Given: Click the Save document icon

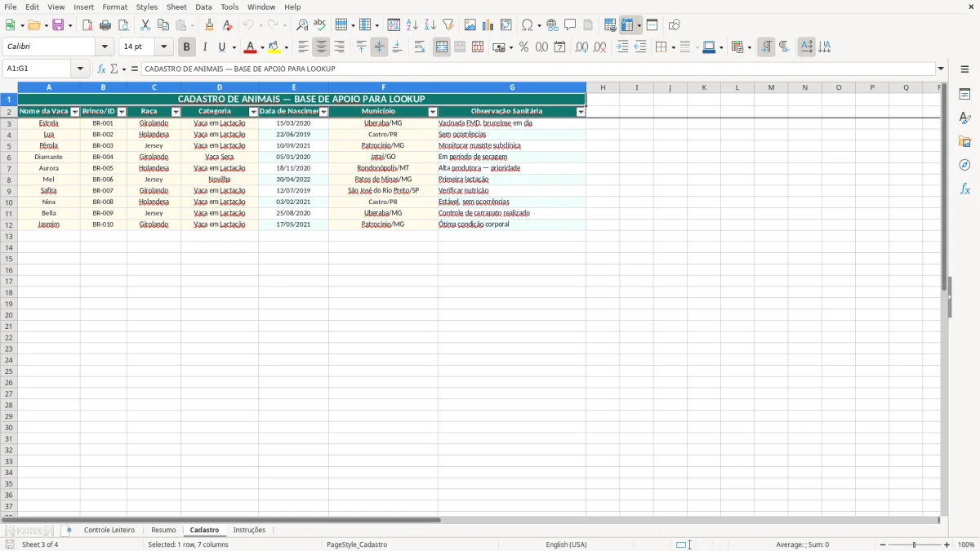Looking at the screenshot, I should [x=58, y=25].
